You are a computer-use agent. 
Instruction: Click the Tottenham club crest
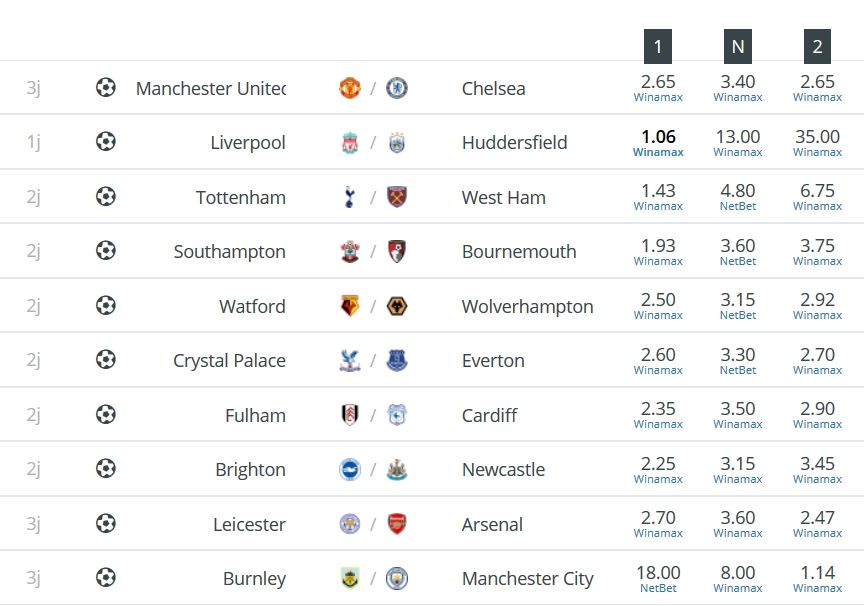(349, 197)
